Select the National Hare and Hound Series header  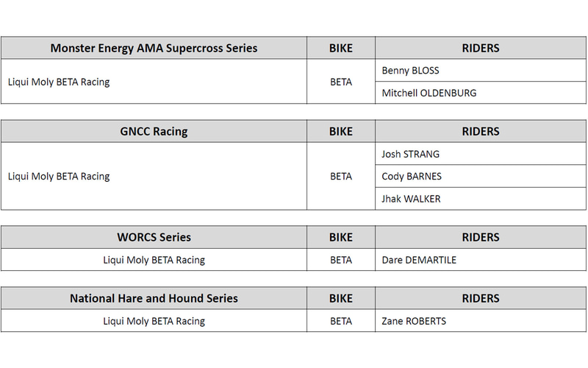154,298
